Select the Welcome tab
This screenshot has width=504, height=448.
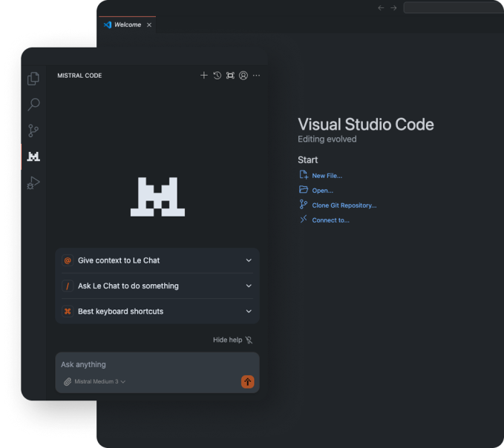pos(127,24)
